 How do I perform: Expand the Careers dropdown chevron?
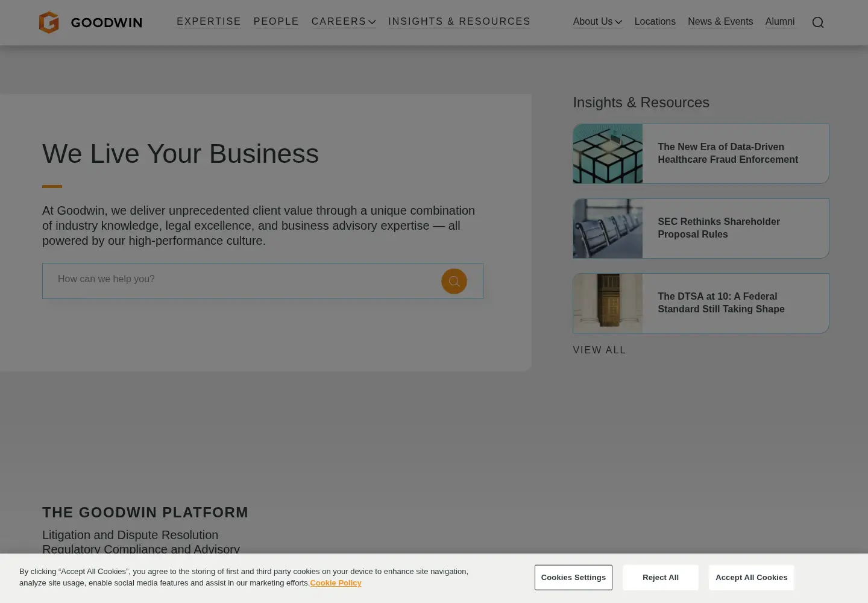(x=372, y=22)
